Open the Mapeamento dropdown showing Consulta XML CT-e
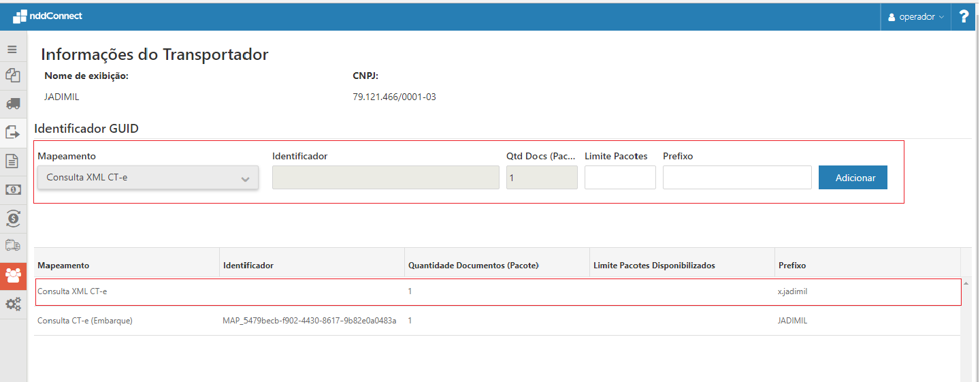The width and height of the screenshot is (980, 382). point(148,178)
